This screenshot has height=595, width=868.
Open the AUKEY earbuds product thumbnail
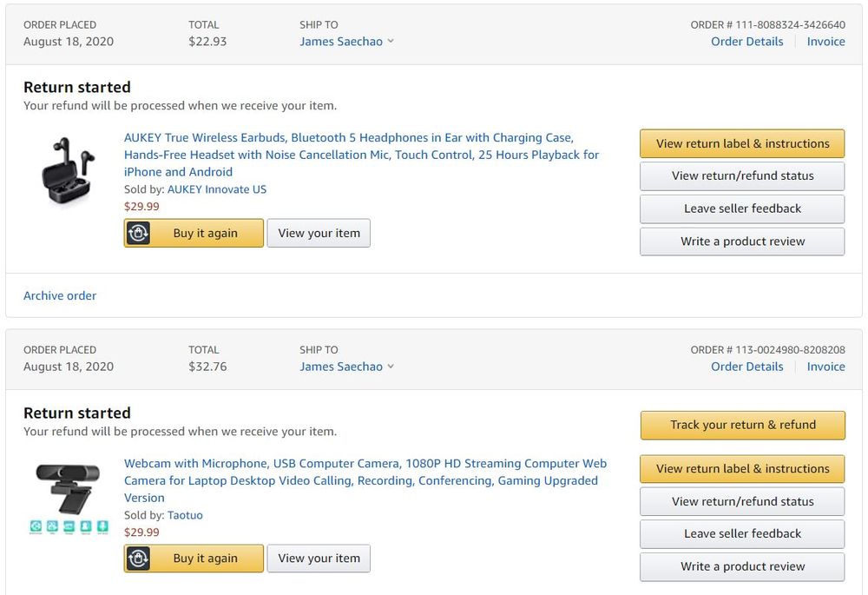click(69, 172)
